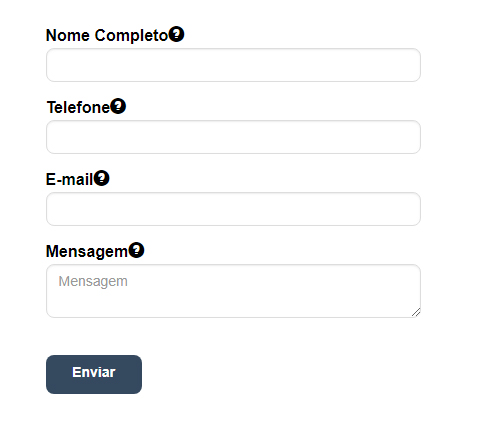Click the E-mail label text
This screenshot has height=432, width=488.
(69, 179)
